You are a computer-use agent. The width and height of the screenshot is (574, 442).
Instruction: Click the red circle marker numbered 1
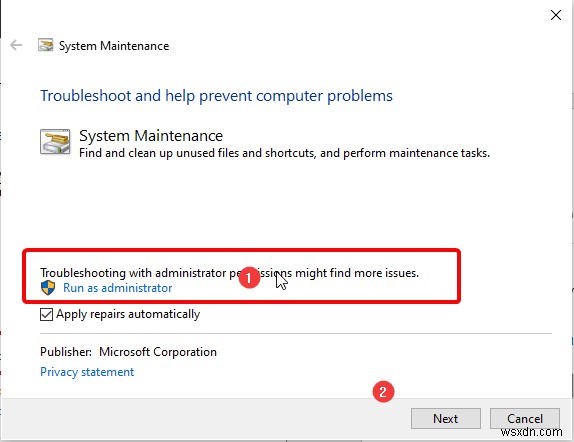[249, 278]
